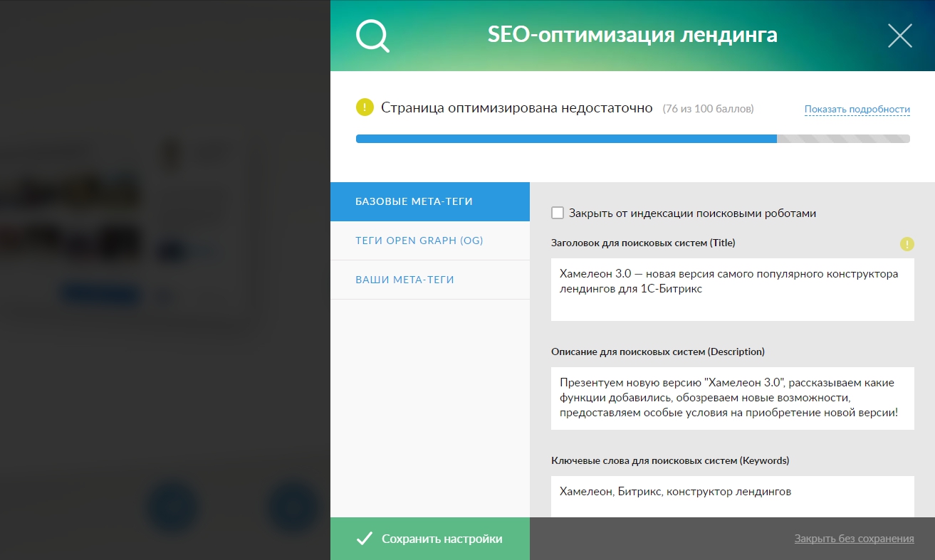Click the left blurred blue round button in background
The height and width of the screenshot is (560, 935).
pyautogui.click(x=172, y=508)
